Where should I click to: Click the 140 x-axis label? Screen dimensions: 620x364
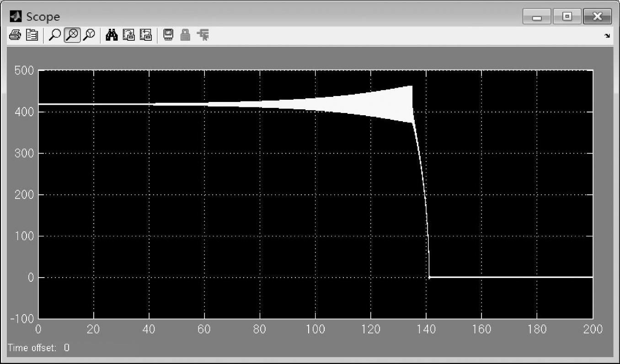coord(426,329)
